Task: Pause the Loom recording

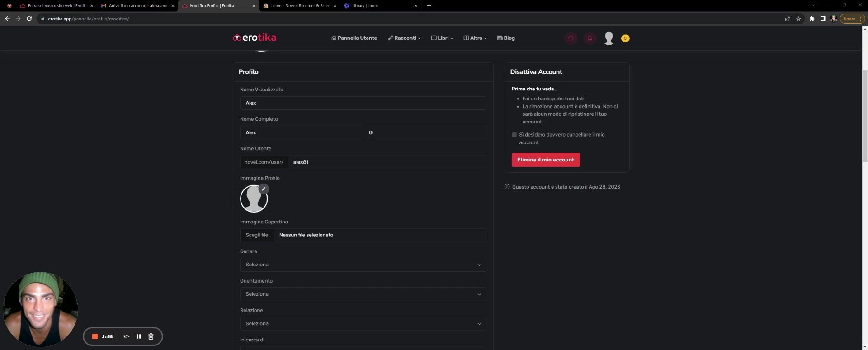Action: pos(139,336)
